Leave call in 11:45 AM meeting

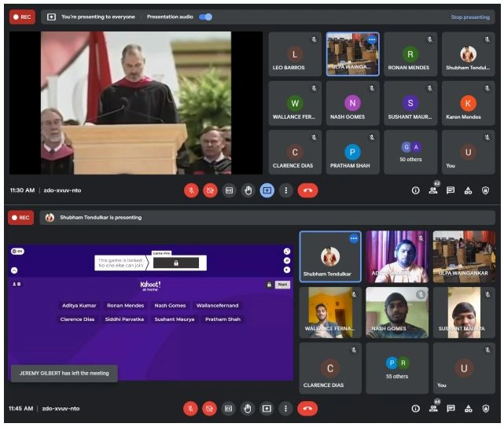tap(307, 409)
